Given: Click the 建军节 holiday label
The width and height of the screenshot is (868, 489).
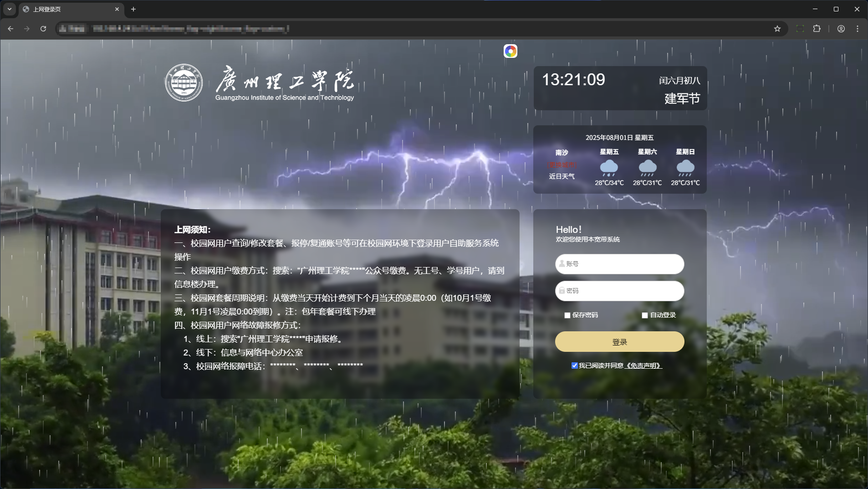Looking at the screenshot, I should click(x=682, y=98).
